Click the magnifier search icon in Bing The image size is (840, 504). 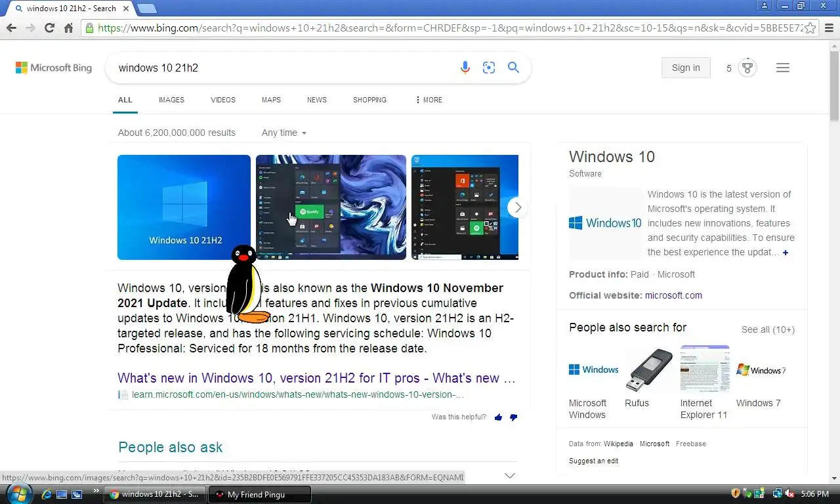pos(513,68)
